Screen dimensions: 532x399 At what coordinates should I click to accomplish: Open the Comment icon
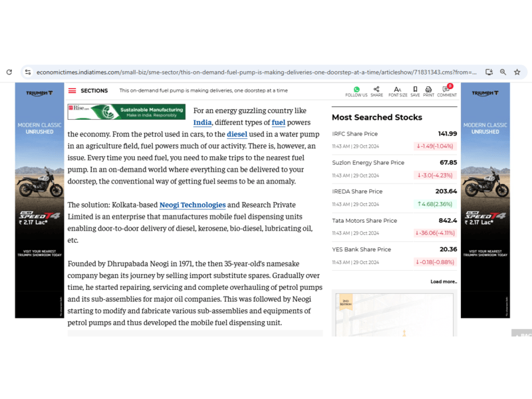(446, 89)
